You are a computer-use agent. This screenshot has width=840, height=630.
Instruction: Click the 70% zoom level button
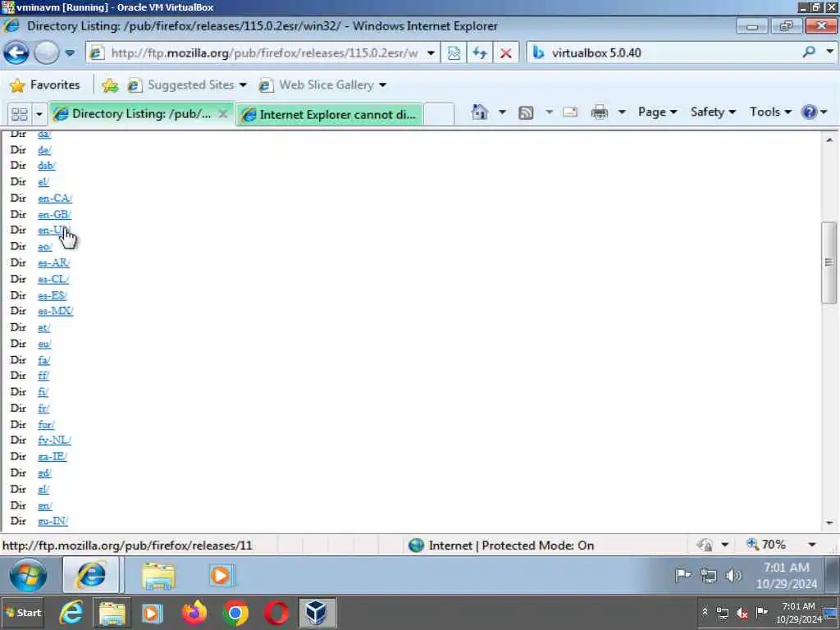(767, 545)
